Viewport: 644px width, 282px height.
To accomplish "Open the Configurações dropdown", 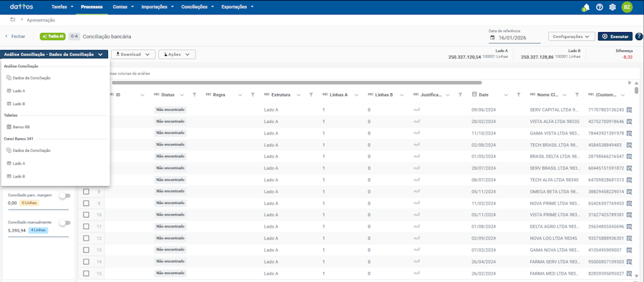I will pyautogui.click(x=572, y=37).
